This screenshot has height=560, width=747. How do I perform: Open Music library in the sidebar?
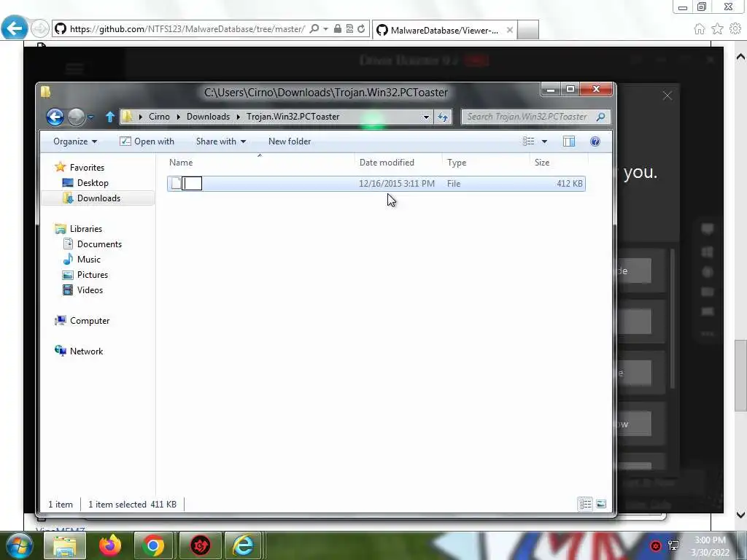[x=88, y=260]
